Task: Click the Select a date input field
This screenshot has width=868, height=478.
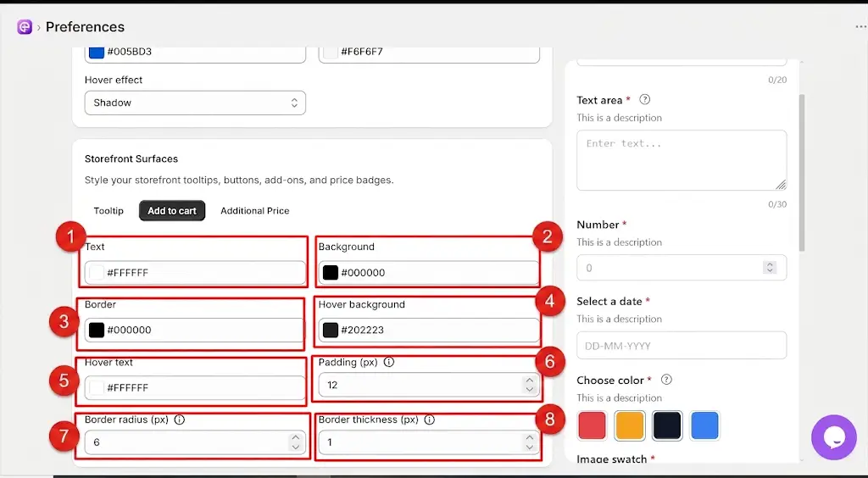Action: pyautogui.click(x=682, y=346)
